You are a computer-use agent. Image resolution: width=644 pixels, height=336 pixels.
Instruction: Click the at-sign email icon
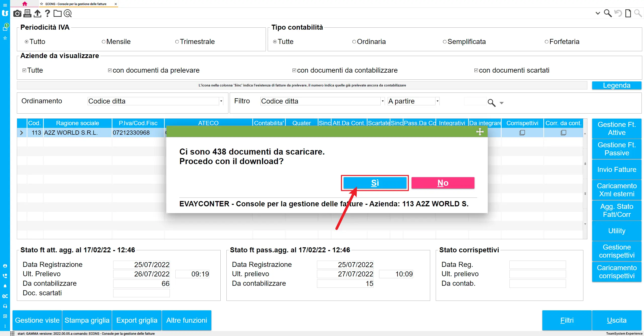click(x=68, y=13)
